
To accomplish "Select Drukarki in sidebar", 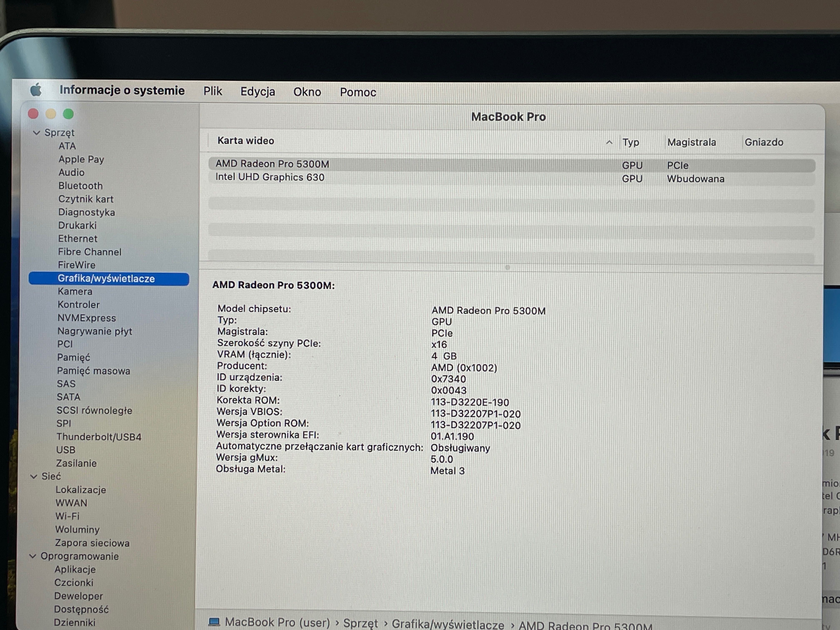I will [x=77, y=225].
